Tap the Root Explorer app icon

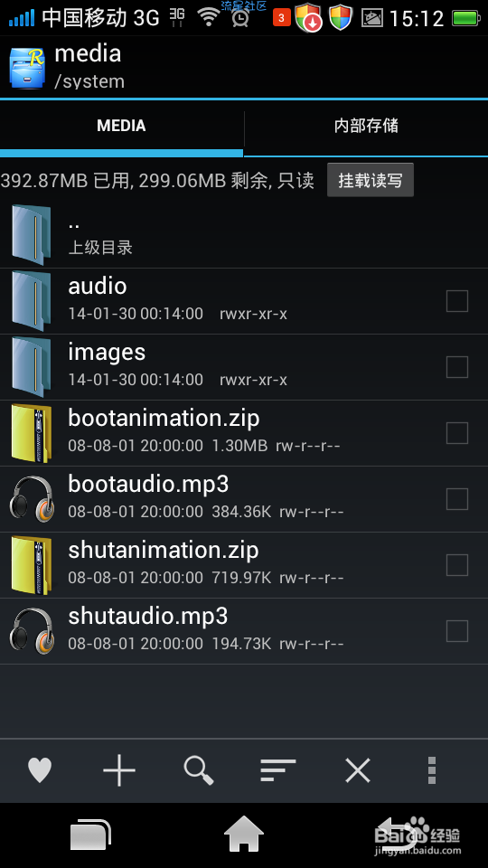click(x=27, y=68)
